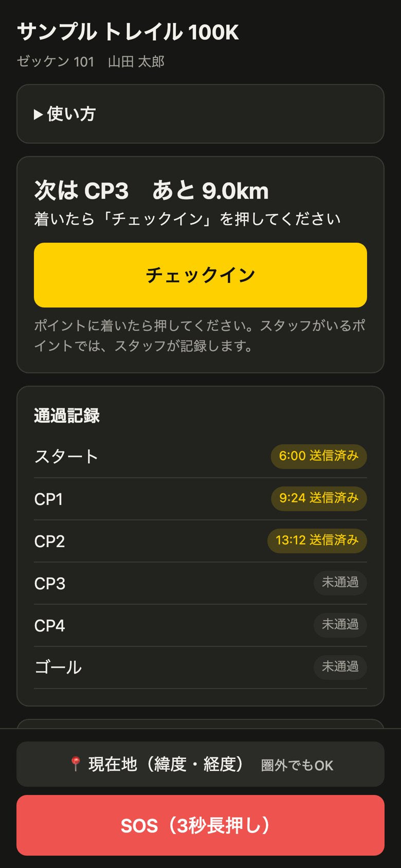Open the CP4 record row label
This screenshot has height=868, width=401.
pyautogui.click(x=50, y=626)
